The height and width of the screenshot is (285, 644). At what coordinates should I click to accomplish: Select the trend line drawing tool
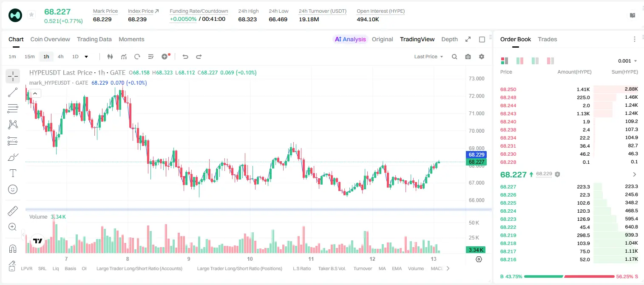coord(13,92)
